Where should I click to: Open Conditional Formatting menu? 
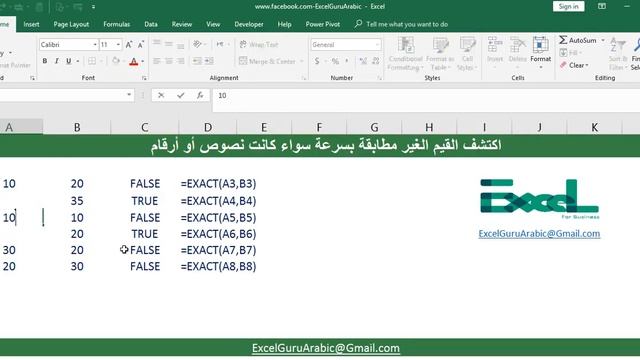click(x=406, y=53)
